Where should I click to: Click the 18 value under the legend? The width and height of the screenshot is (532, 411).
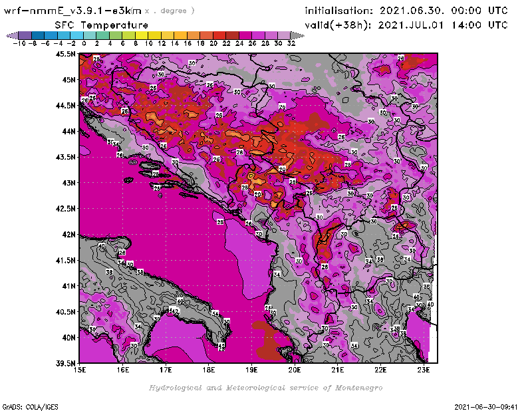tap(201, 43)
